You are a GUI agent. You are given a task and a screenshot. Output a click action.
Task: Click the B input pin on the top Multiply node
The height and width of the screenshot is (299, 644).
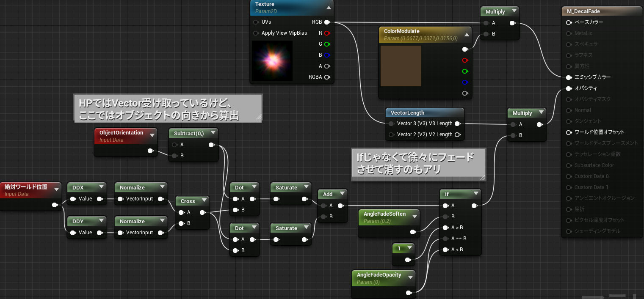pyautogui.click(x=486, y=33)
